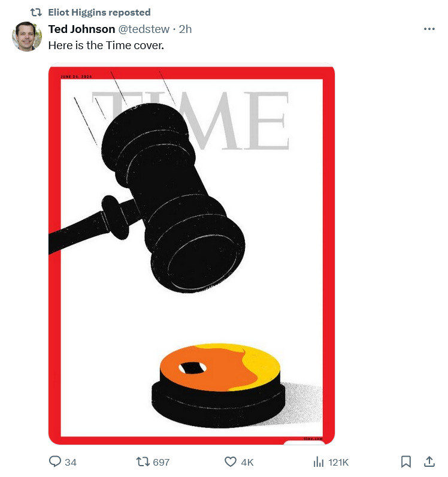This screenshot has height=477, width=448.
Task: Like the tweet with the heart icon
Action: tap(230, 462)
